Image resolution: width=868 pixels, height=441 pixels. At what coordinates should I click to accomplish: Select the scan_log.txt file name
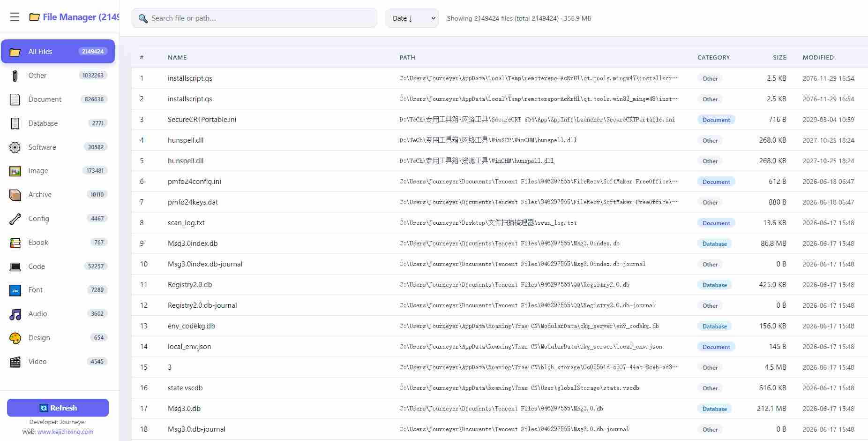pos(186,223)
